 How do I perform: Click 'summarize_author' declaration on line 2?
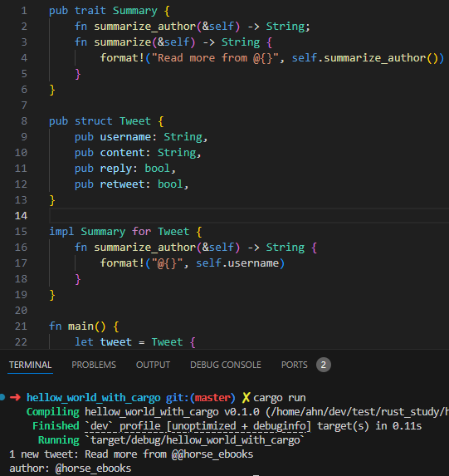(x=145, y=27)
